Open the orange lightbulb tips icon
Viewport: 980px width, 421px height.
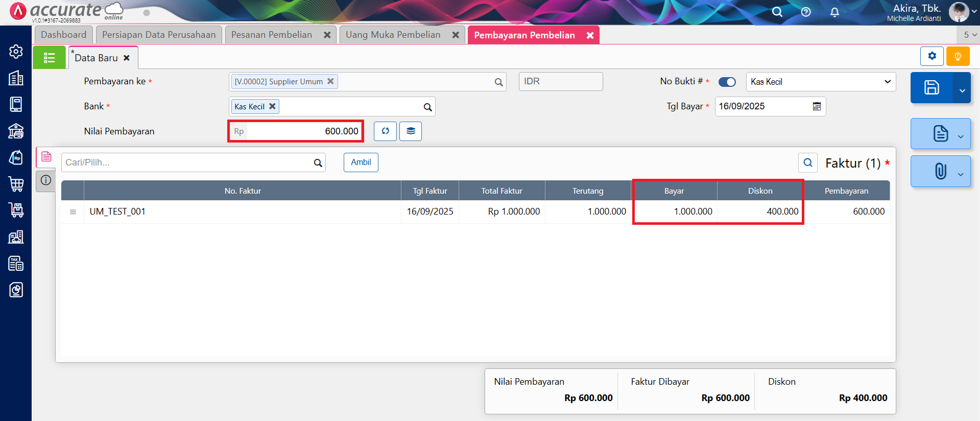click(958, 56)
